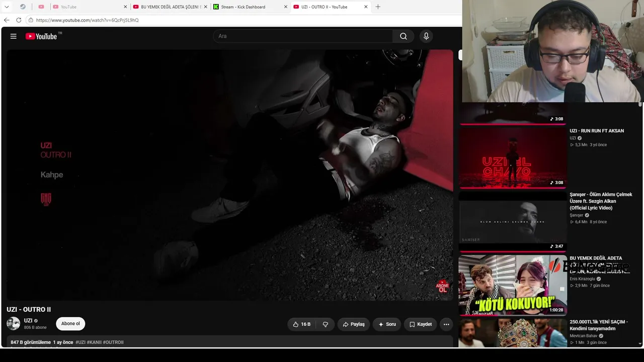Open the 250.000TL'lik YENİ SAÇIM thumbnail
The width and height of the screenshot is (644, 362).
513,333
